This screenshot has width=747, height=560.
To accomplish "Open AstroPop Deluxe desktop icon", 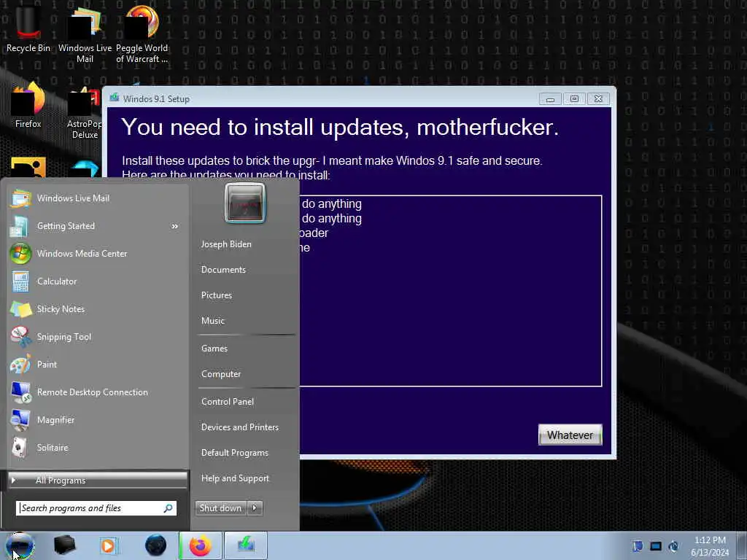I will [85, 112].
